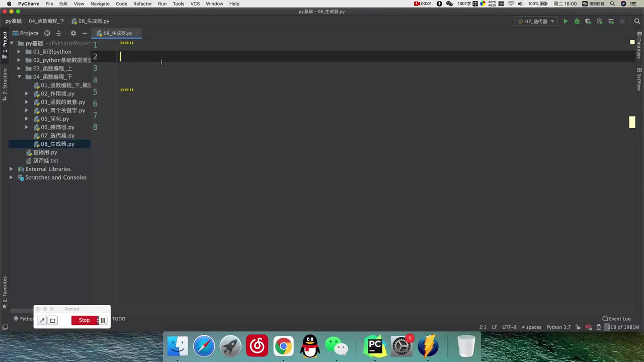Viewport: 644px width, 362px height.
Task: Select 05_闭包.py in the project tree
Action: click(55, 119)
